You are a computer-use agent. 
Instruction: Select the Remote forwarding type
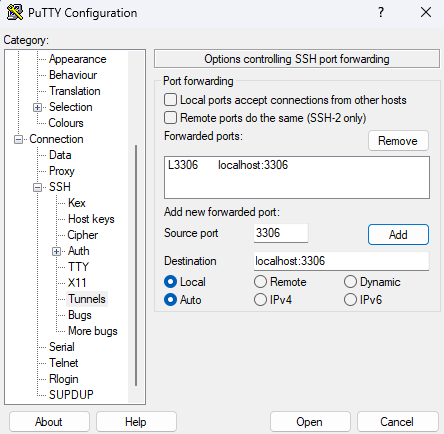pyautogui.click(x=260, y=282)
